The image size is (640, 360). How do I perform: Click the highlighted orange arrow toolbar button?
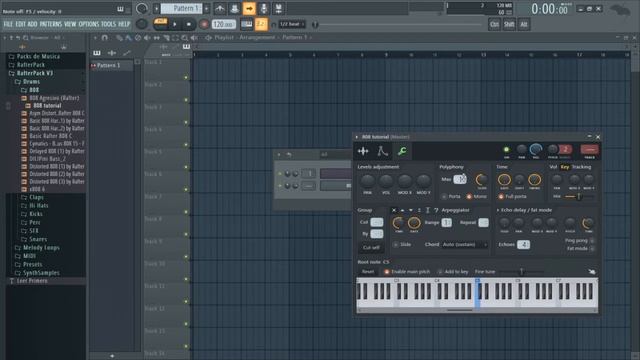(x=249, y=8)
